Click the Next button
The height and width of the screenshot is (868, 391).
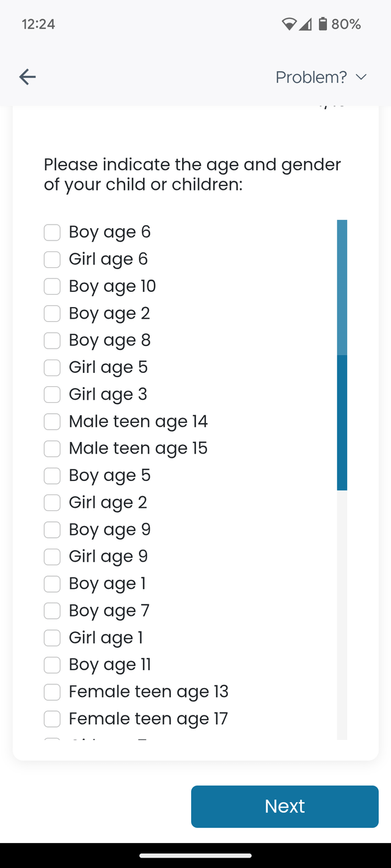(x=285, y=806)
